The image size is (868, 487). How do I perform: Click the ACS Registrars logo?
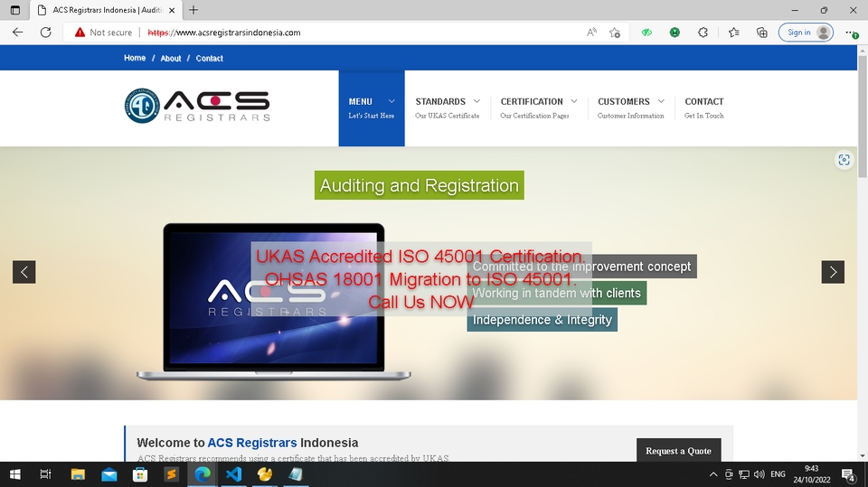tap(197, 105)
